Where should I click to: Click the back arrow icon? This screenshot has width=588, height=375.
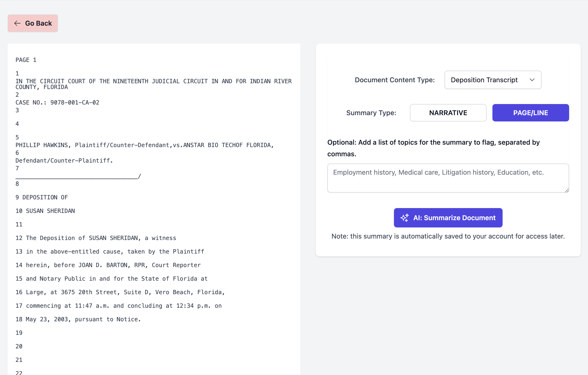(x=17, y=23)
